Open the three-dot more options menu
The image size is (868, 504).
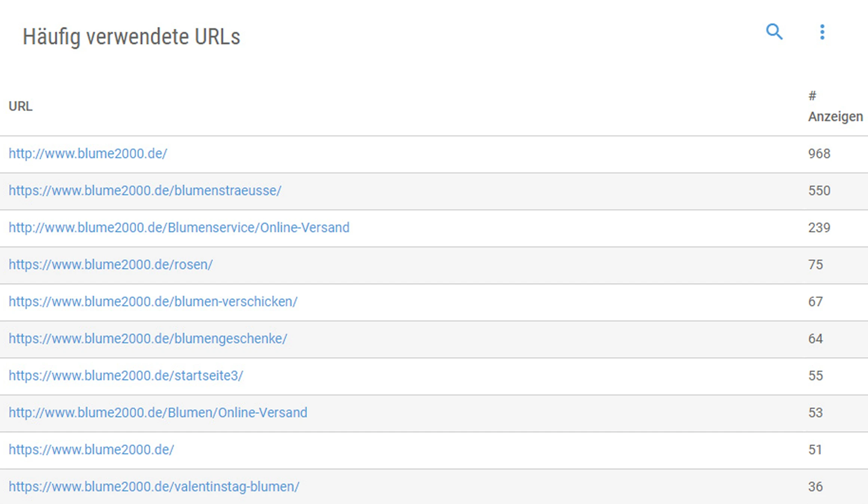[822, 32]
